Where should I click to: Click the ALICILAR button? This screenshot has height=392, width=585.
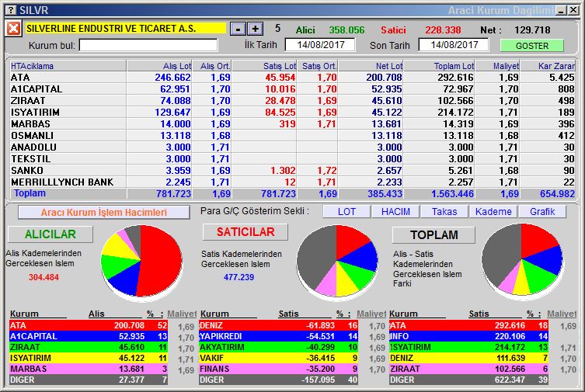pyautogui.click(x=50, y=234)
